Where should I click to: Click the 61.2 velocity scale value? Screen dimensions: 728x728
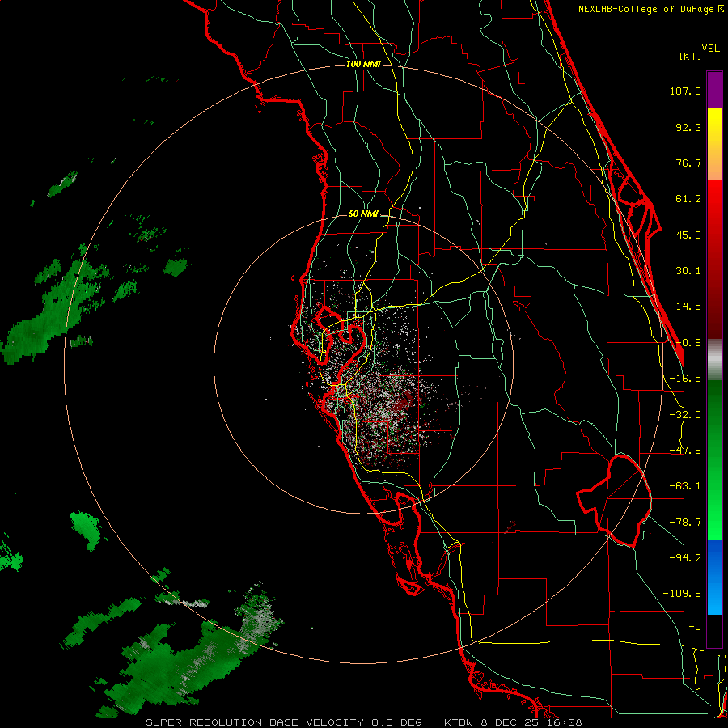point(688,199)
